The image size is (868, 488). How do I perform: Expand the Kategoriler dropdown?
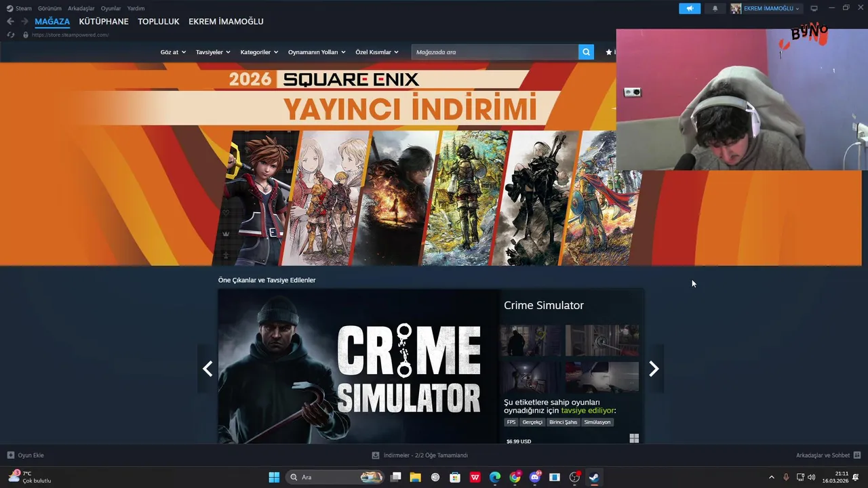(x=259, y=52)
